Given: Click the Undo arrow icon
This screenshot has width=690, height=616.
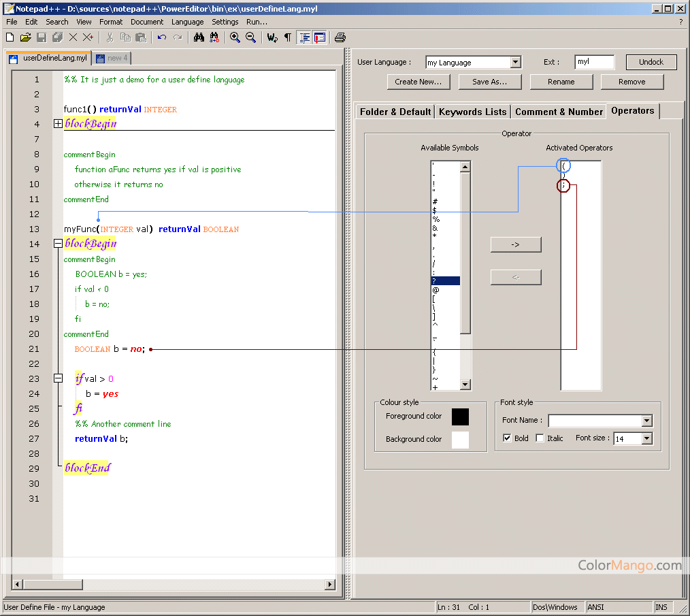Looking at the screenshot, I should (x=161, y=37).
